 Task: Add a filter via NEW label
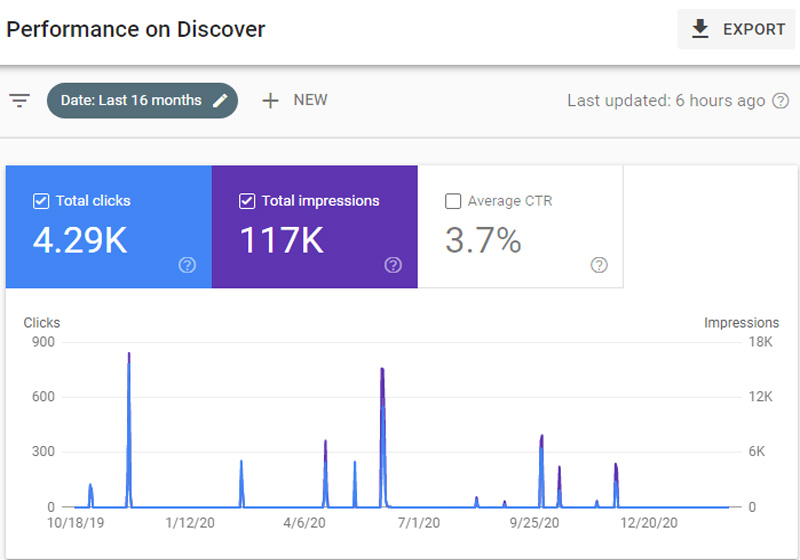click(310, 101)
